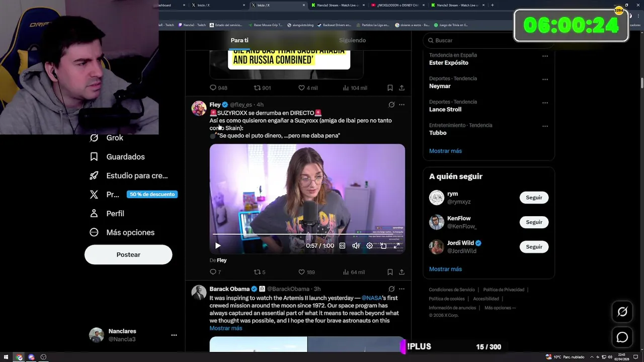This screenshot has width=644, height=362.
Task: Open options for Lance Stroll trend
Action: pyautogui.click(x=545, y=103)
